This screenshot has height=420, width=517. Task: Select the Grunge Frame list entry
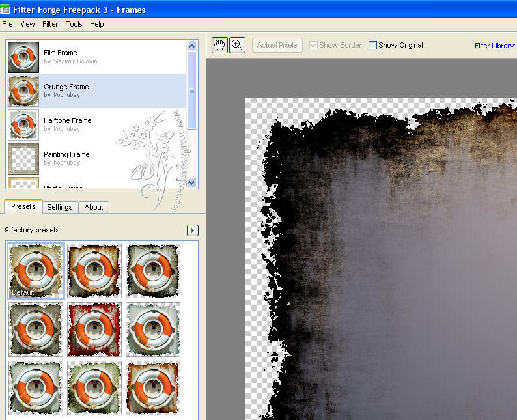[96, 91]
